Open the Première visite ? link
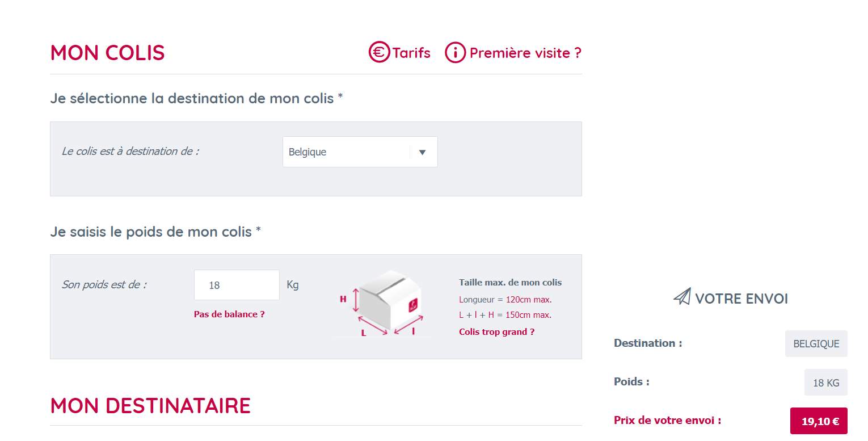The width and height of the screenshot is (868, 441). click(x=525, y=53)
